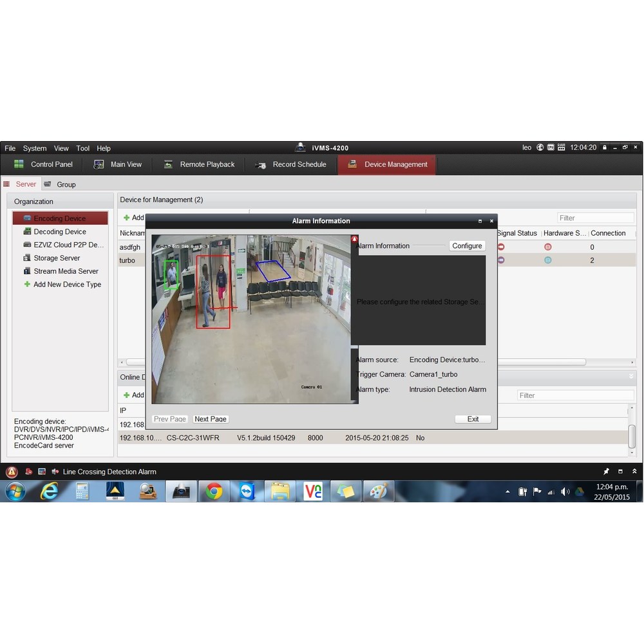Open the Help menu
The width and height of the screenshot is (644, 644).
coord(104,148)
